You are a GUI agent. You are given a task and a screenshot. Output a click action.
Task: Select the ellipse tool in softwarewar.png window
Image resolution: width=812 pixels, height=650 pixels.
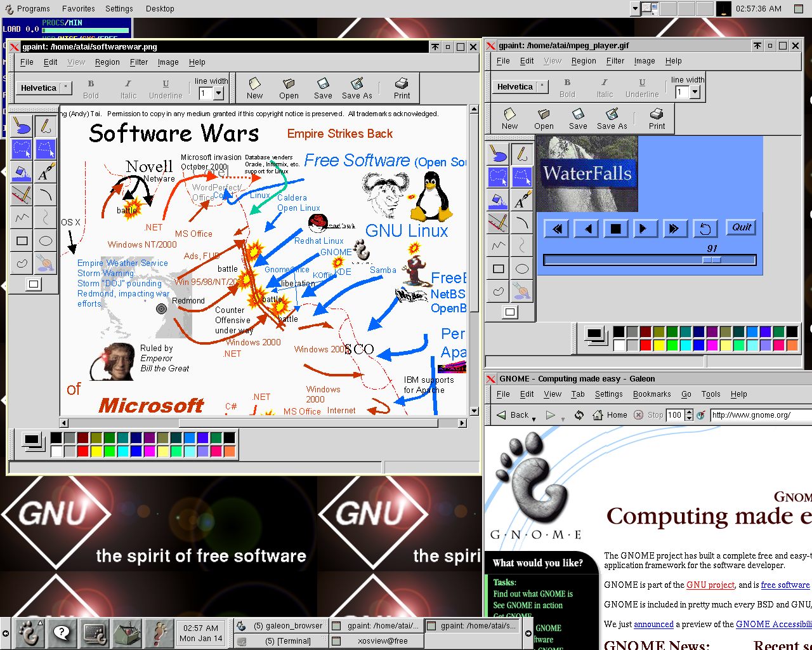pos(45,241)
